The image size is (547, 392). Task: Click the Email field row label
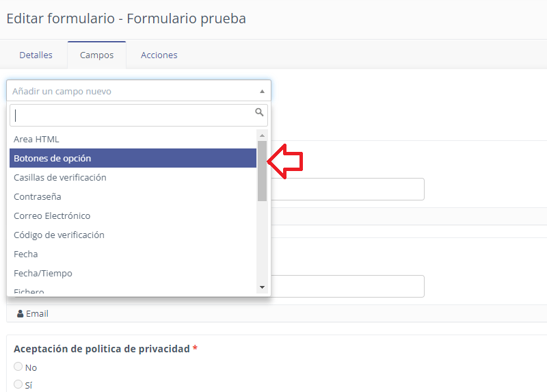pos(38,314)
